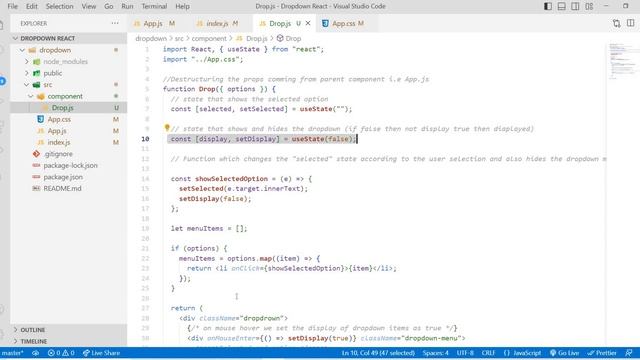Start Live Share session
Image resolution: width=640 pixels, height=360 pixels.
[101, 353]
